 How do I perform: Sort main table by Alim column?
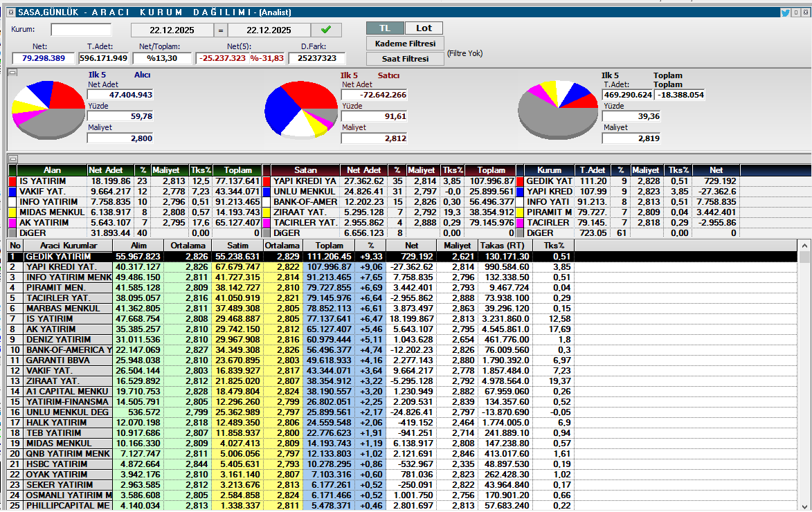tap(138, 246)
